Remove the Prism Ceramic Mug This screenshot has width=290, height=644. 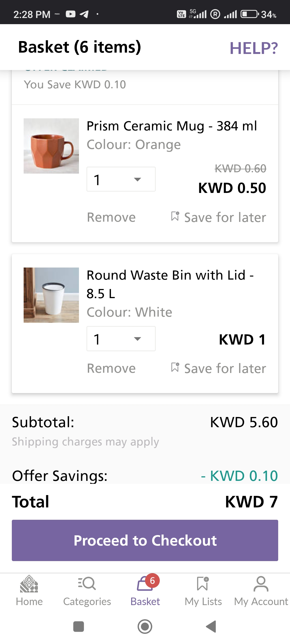(x=111, y=217)
